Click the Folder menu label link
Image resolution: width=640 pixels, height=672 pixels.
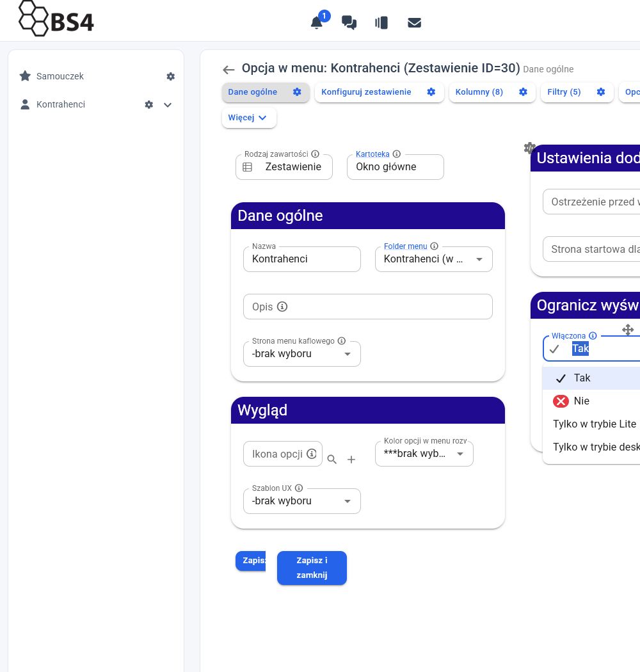coord(406,246)
